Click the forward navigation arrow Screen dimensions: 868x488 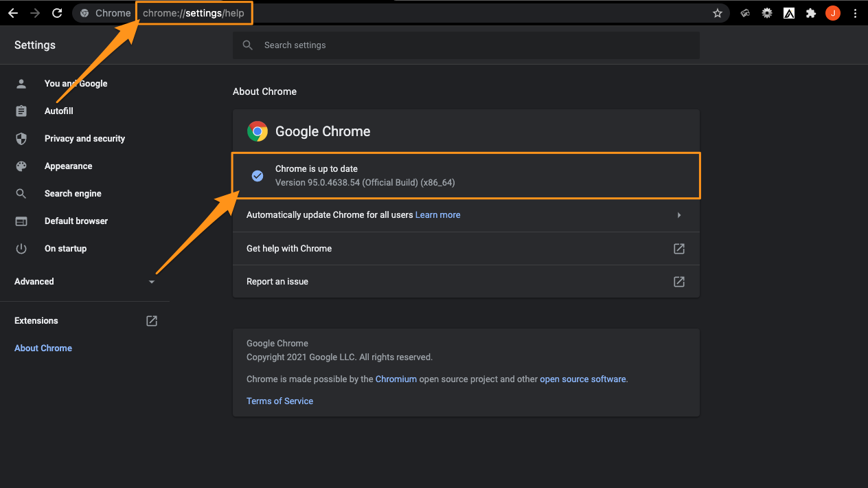pos(35,13)
